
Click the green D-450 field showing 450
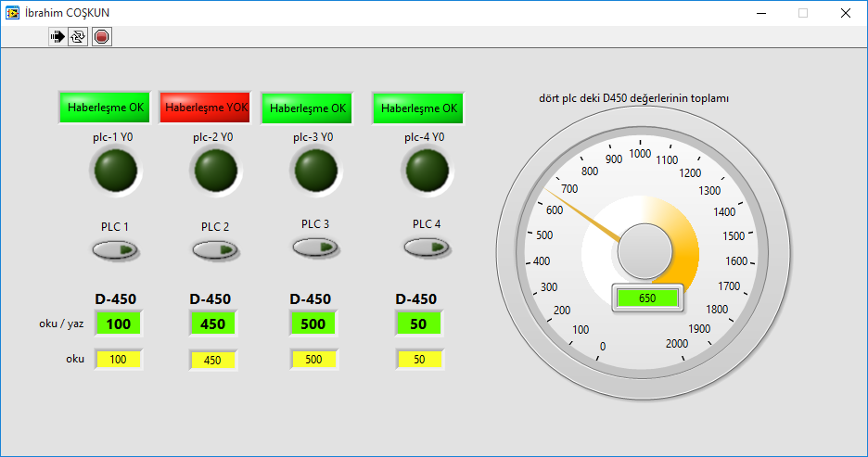click(213, 324)
